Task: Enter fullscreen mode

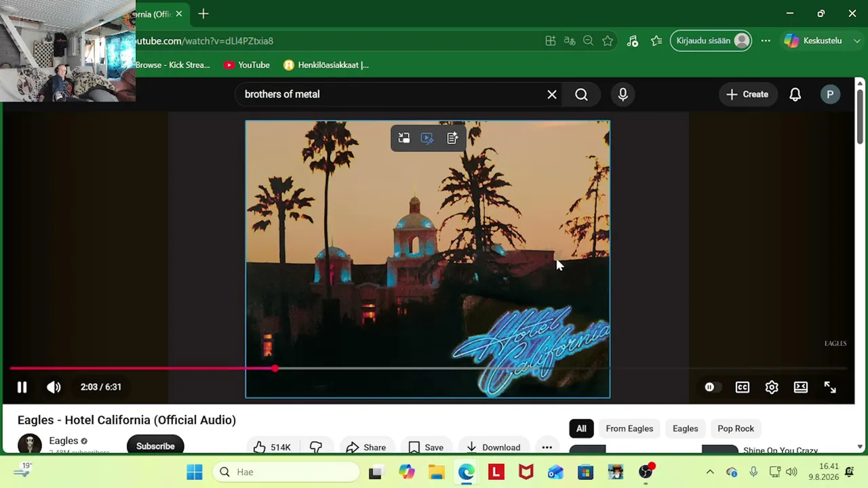Action: 830,387
